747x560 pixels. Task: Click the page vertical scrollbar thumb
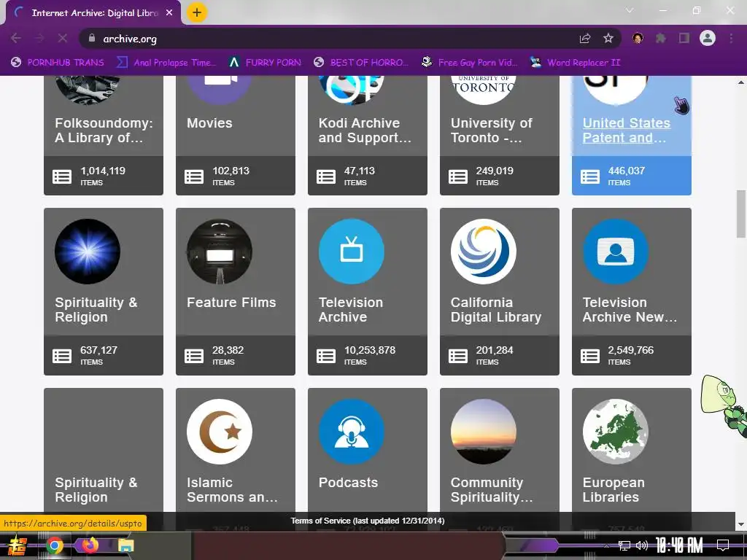741,214
